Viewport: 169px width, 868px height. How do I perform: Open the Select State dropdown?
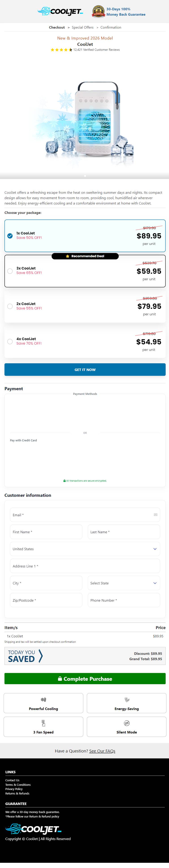pos(124,583)
